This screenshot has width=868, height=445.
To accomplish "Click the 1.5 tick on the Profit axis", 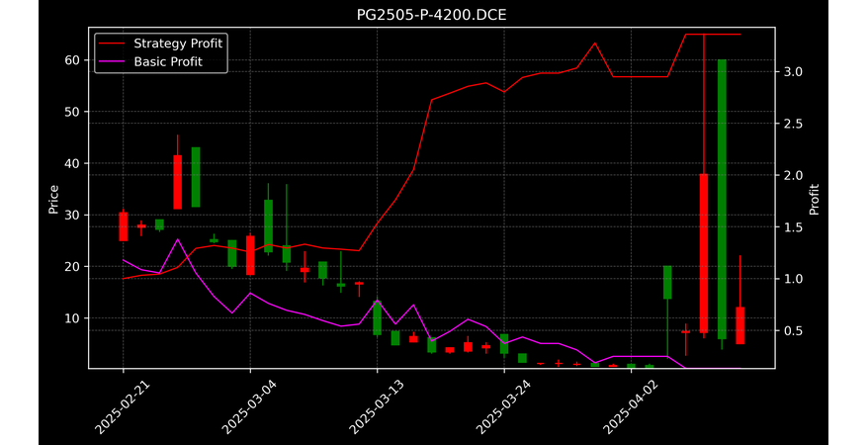I will pos(792,226).
